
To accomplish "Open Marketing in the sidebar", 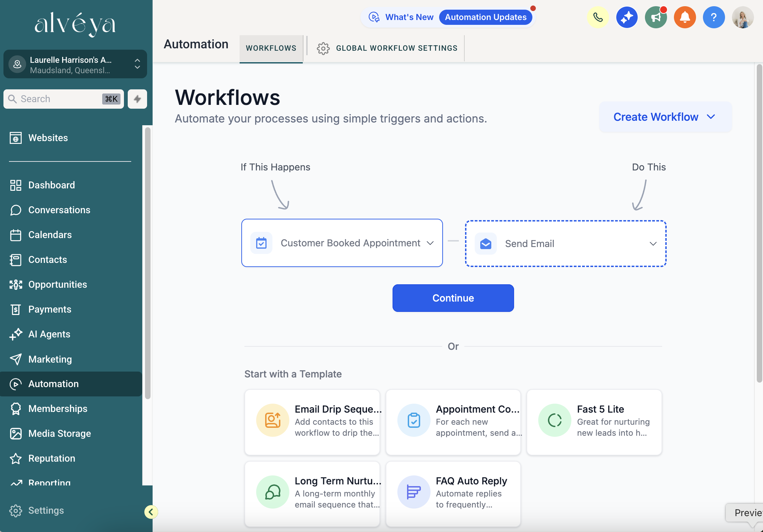I will (x=71, y=359).
